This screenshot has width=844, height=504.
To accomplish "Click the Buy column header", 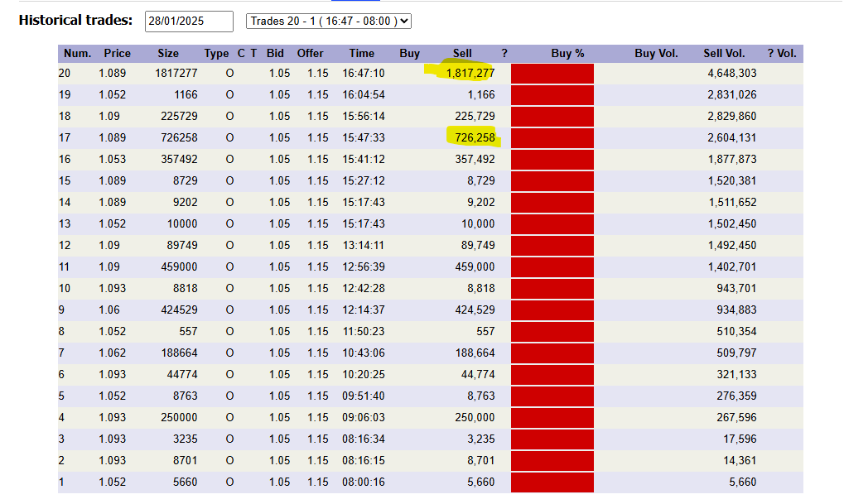I will (410, 53).
